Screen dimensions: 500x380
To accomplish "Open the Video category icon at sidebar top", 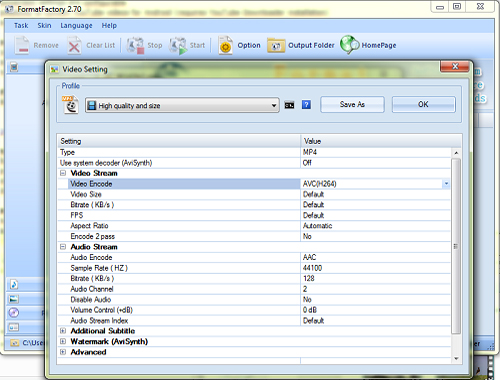I will point(14,67).
